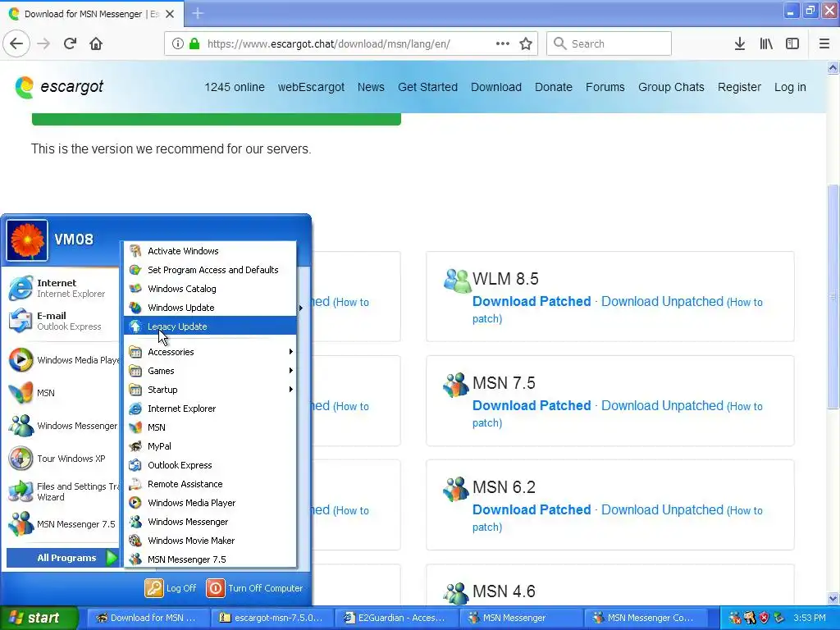The image size is (840, 630).
Task: Open Group Chats nav link
Action: coord(671,87)
